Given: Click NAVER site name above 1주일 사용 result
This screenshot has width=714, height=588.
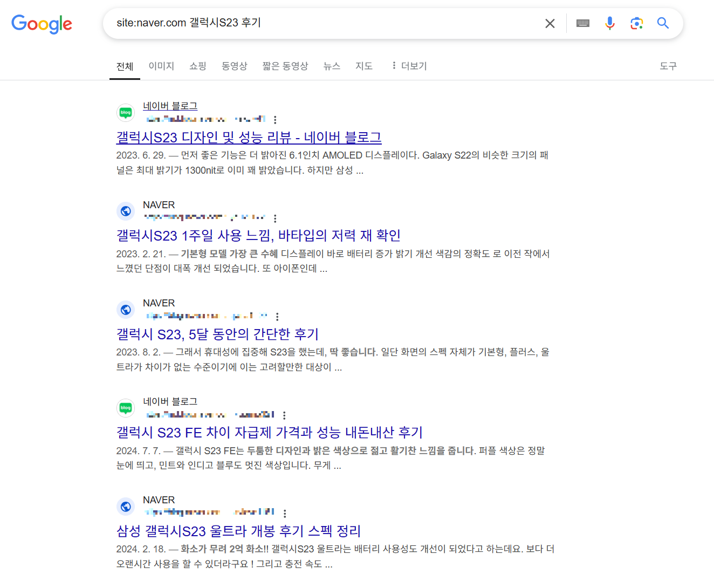Looking at the screenshot, I should [159, 205].
